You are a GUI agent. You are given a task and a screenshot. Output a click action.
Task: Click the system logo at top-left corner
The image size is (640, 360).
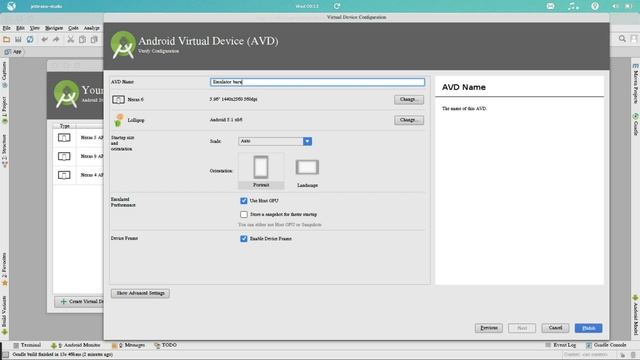tap(11, 6)
